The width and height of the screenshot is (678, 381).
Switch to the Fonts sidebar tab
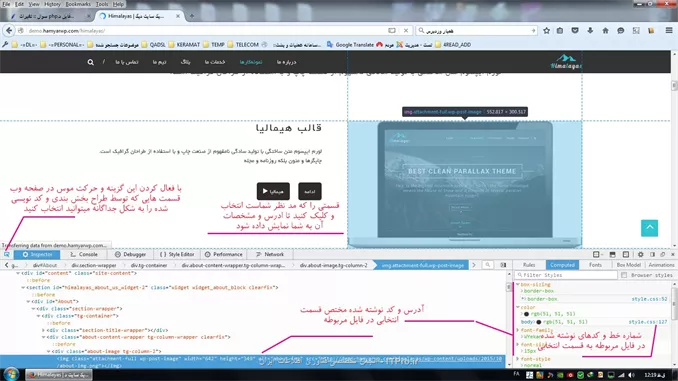point(595,265)
